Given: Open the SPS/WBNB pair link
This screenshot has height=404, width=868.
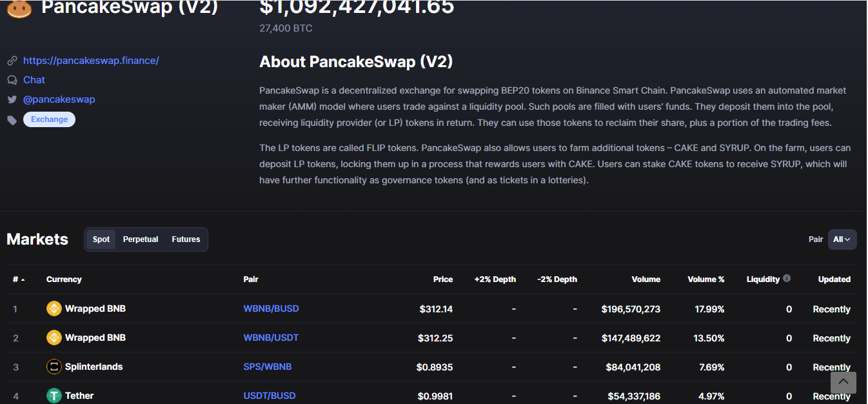Looking at the screenshot, I should (268, 367).
